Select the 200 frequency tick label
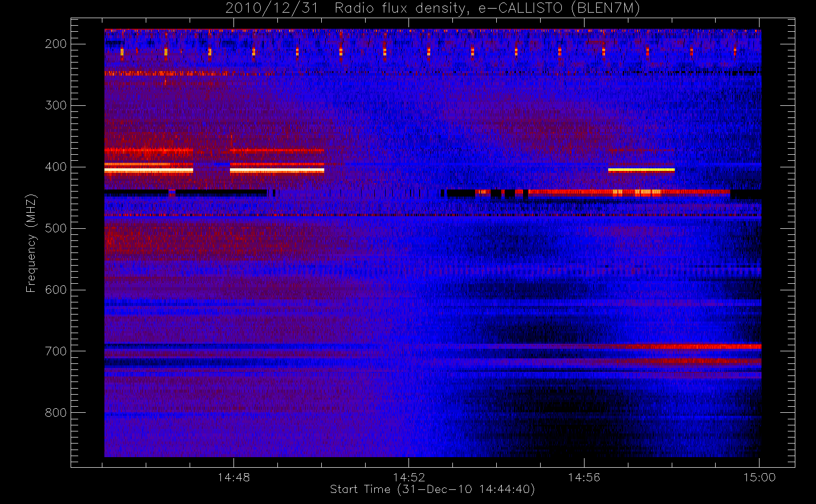The width and height of the screenshot is (816, 504). coord(55,44)
